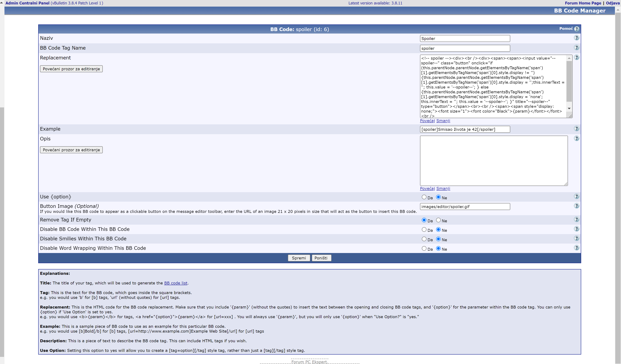Open help icon for Opis field
The width and height of the screenshot is (621, 364).
[x=576, y=138]
